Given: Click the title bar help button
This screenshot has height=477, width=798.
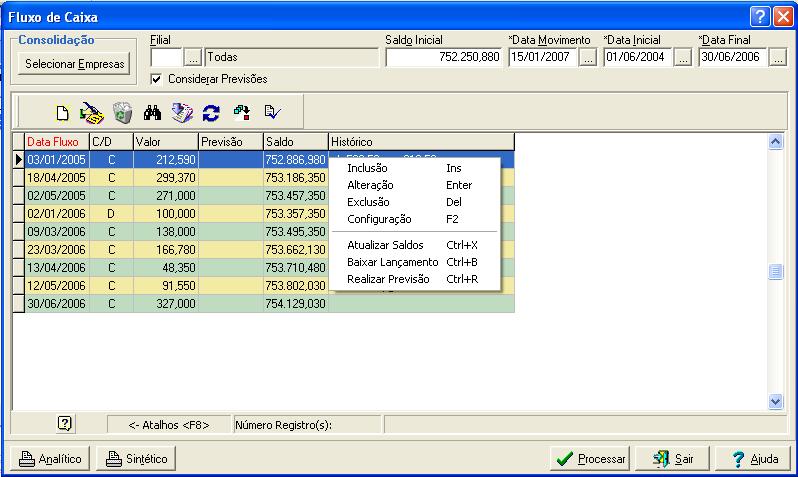Looking at the screenshot, I should [760, 16].
